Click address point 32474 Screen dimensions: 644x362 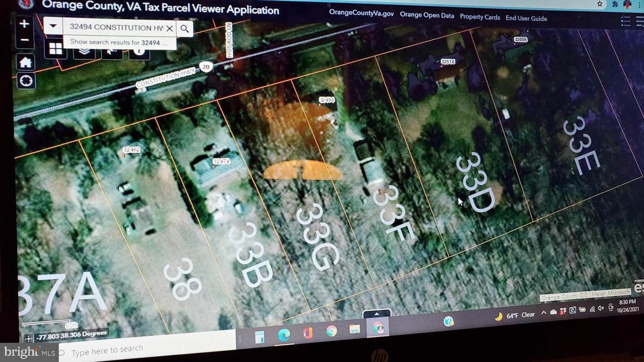[221, 161]
